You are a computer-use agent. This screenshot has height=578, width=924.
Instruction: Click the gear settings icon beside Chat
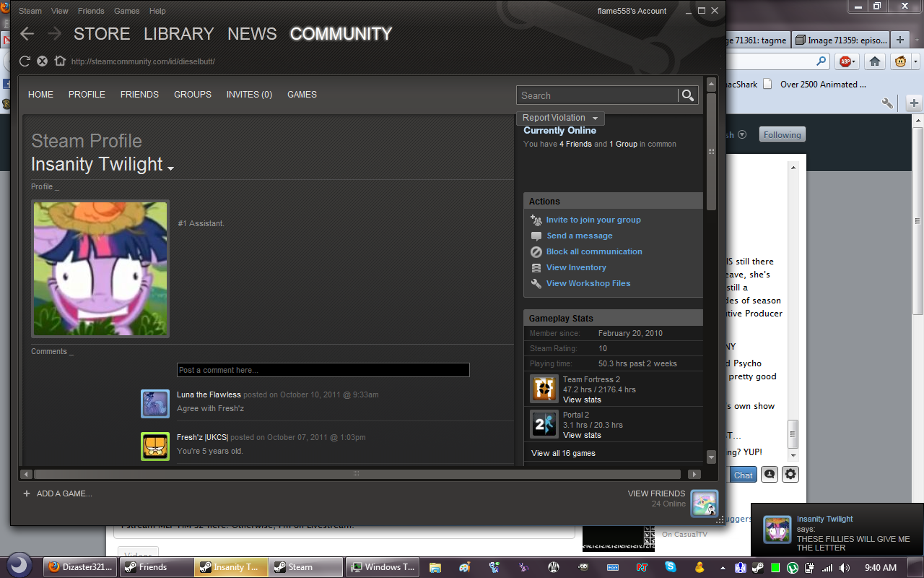pos(791,475)
